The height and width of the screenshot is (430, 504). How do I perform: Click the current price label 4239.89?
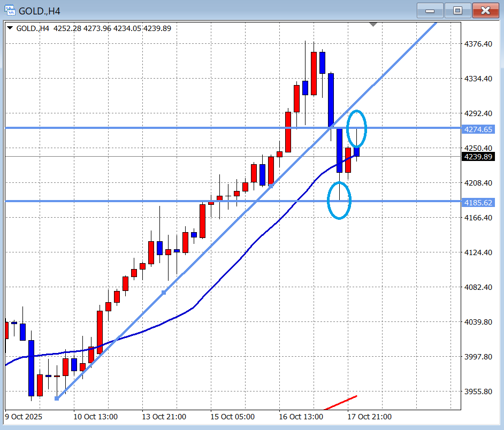pos(479,157)
